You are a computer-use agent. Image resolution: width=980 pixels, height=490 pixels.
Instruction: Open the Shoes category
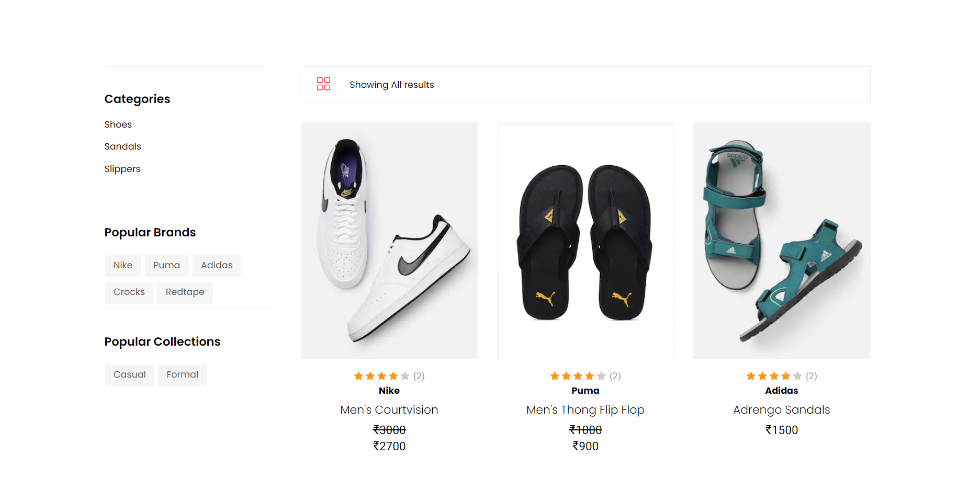(118, 124)
